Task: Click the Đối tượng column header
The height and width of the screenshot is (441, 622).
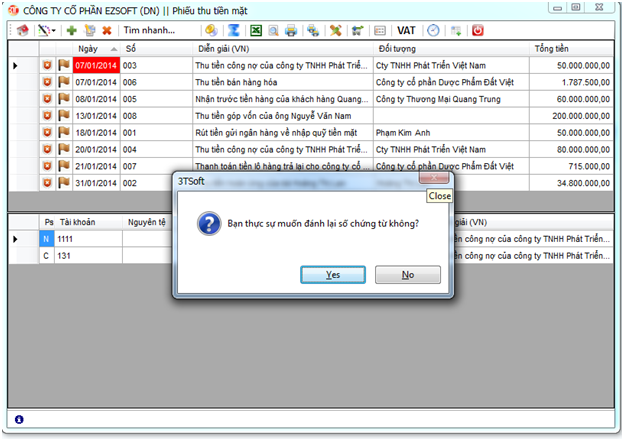Action: 398,48
